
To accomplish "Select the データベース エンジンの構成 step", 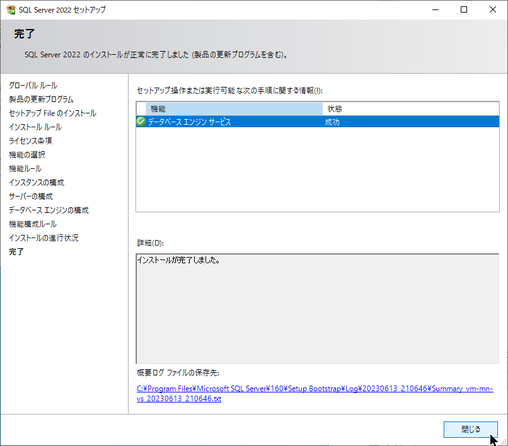I will [49, 210].
